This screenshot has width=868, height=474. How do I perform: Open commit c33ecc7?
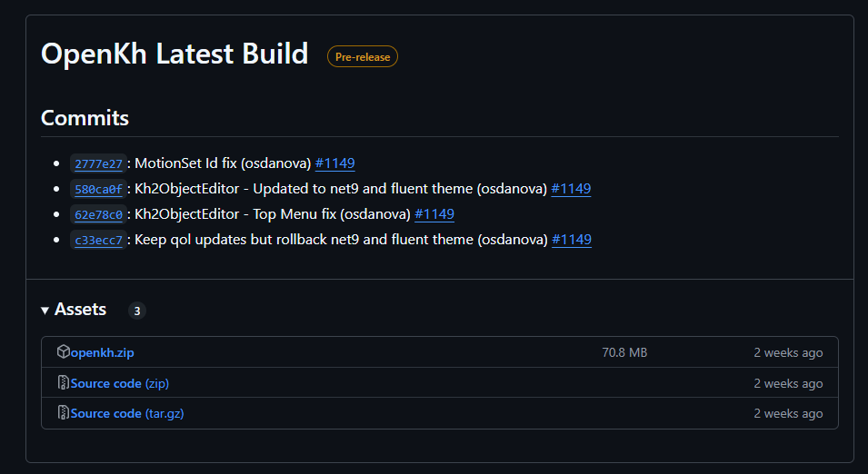(98, 240)
